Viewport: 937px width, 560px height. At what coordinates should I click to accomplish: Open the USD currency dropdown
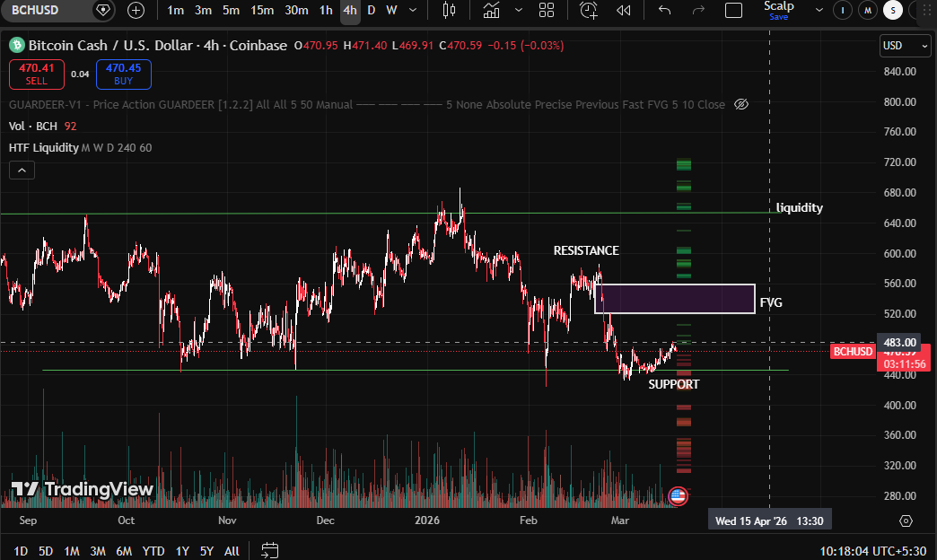click(905, 46)
